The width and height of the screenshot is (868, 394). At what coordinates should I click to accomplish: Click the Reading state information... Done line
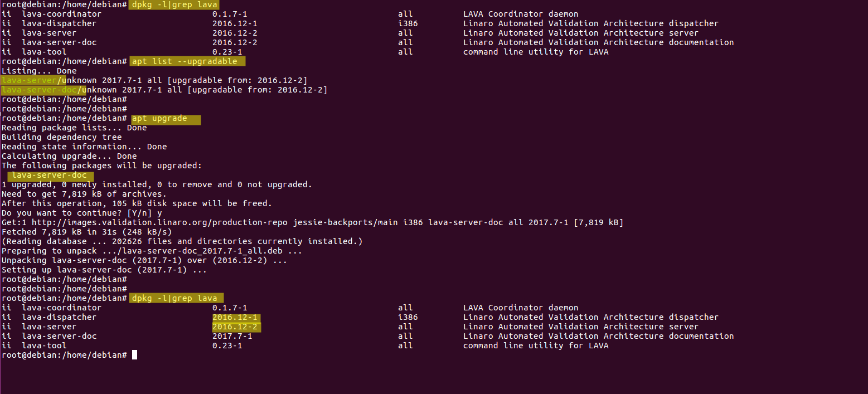pyautogui.click(x=84, y=147)
